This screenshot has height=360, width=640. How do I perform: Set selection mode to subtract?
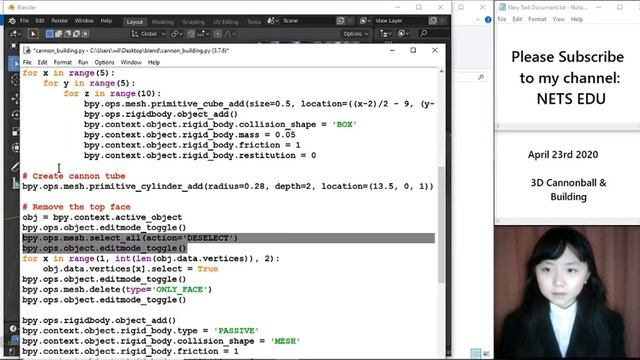[x=67, y=34]
